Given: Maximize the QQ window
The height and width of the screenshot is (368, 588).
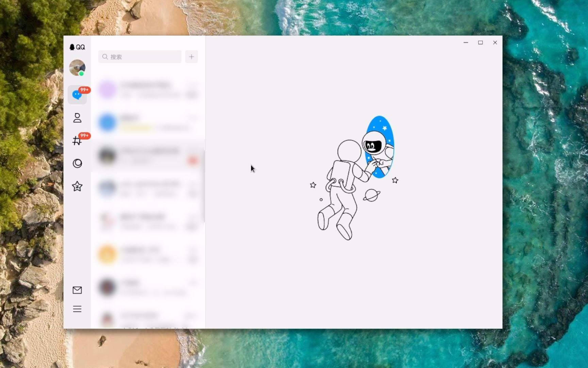Looking at the screenshot, I should tap(480, 43).
